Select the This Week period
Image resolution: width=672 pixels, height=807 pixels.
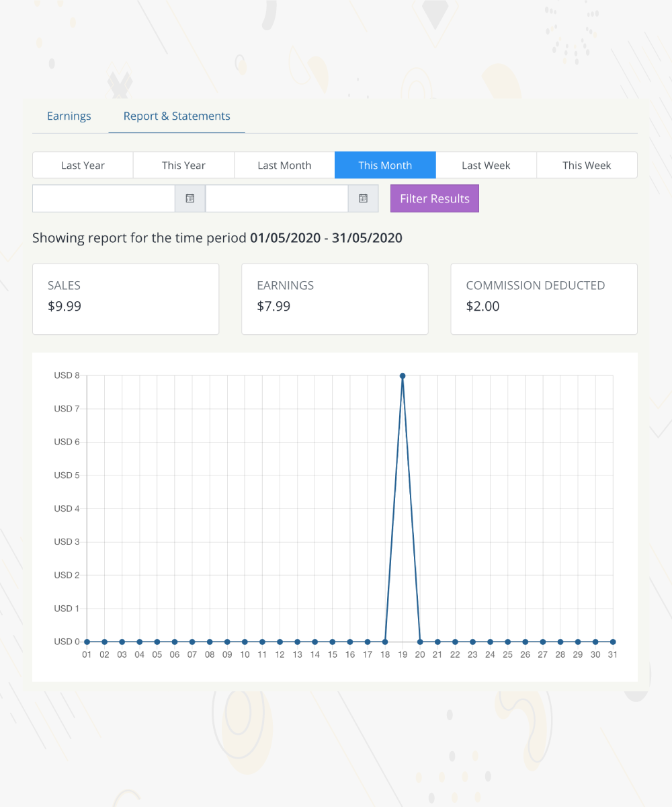click(587, 165)
